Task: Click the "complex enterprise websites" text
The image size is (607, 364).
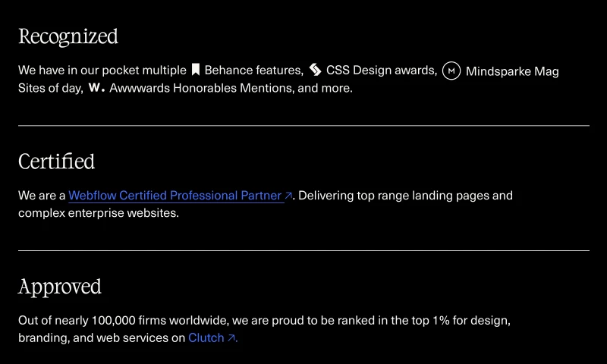Action: point(97,213)
